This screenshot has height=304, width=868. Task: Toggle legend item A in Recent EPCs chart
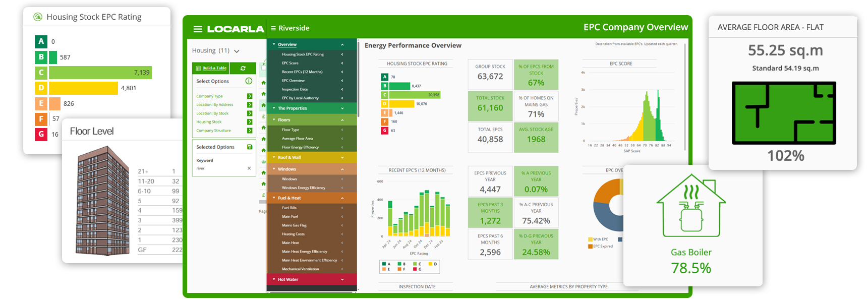(386, 264)
